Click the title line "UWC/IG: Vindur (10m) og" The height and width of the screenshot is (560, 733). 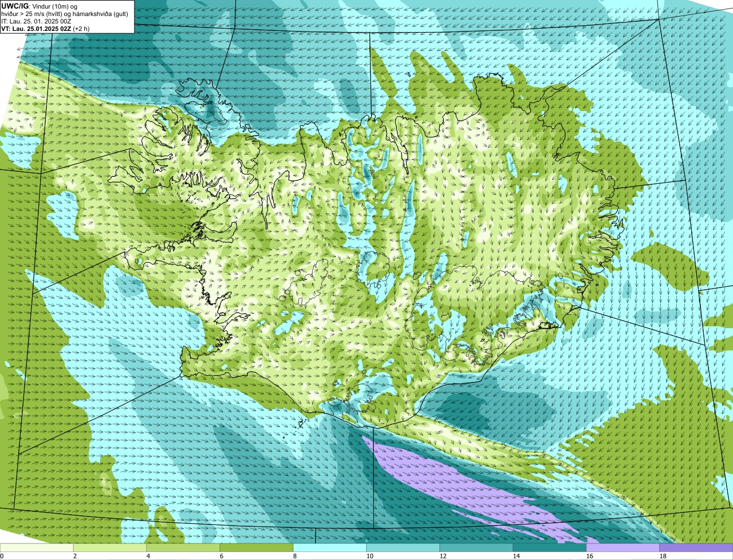click(x=39, y=6)
